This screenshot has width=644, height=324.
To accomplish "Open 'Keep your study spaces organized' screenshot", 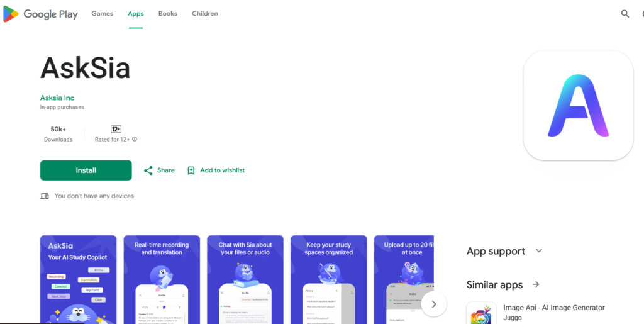I will 328,280.
